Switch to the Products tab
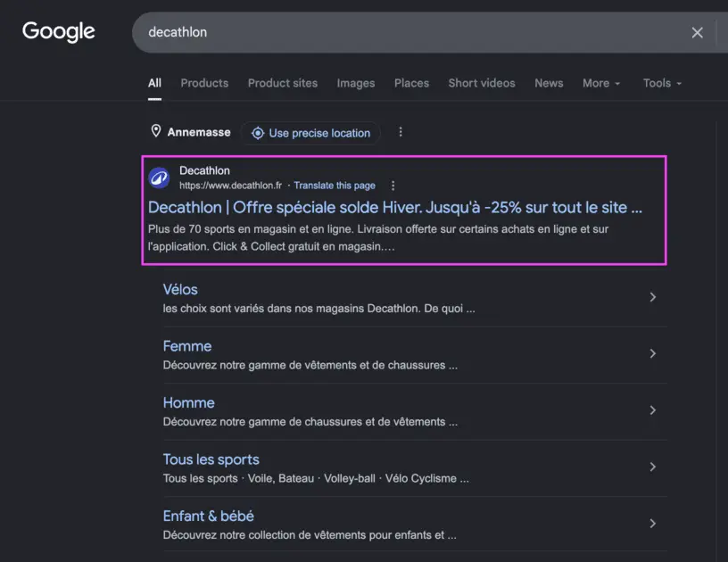The height and width of the screenshot is (562, 728). tap(204, 83)
